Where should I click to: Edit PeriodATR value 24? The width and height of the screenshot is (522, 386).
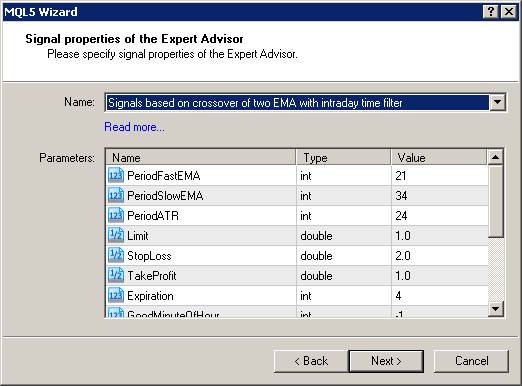tap(440, 216)
